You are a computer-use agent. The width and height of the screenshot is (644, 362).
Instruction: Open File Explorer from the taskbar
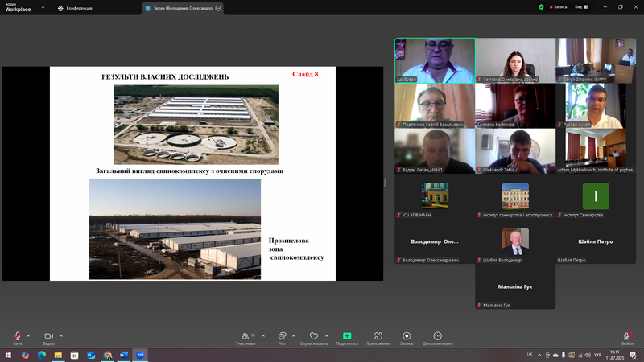coord(58,355)
